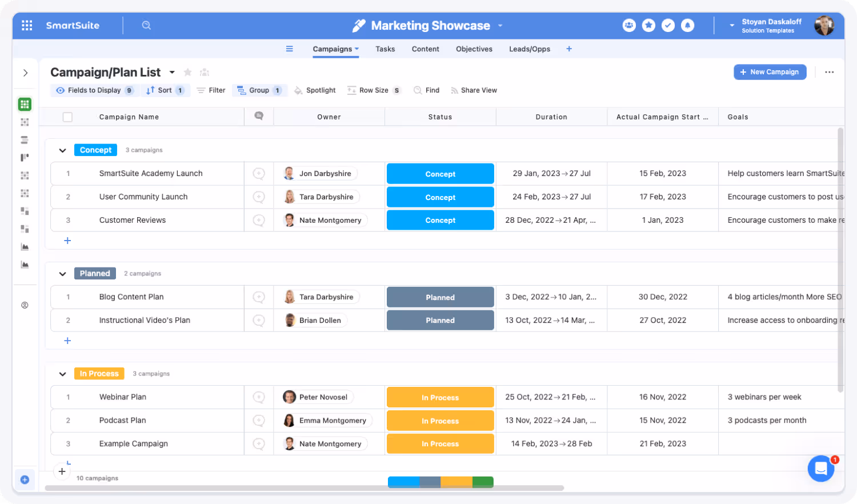Add a record to the Concept group
This screenshot has height=504, width=857.
point(67,241)
